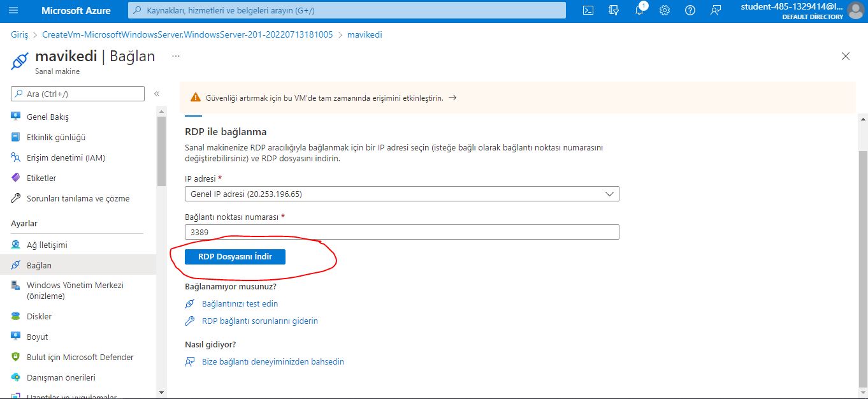Click RDP bağlantı sorunlarını giderin link
Viewport: 868px width, 399px height.
click(x=260, y=321)
